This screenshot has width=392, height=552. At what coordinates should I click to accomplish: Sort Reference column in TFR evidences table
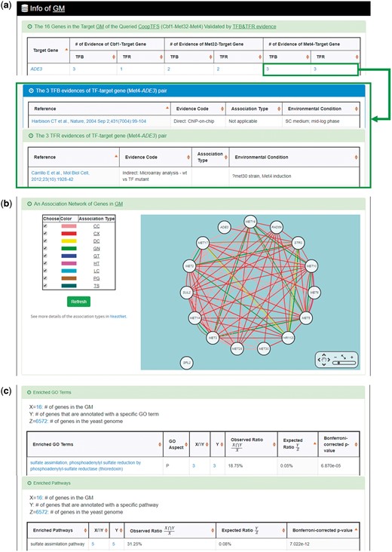116,157
